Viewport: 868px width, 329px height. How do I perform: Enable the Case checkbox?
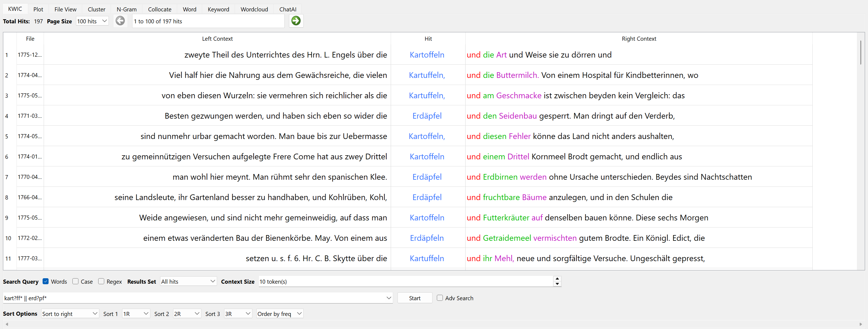[76, 281]
